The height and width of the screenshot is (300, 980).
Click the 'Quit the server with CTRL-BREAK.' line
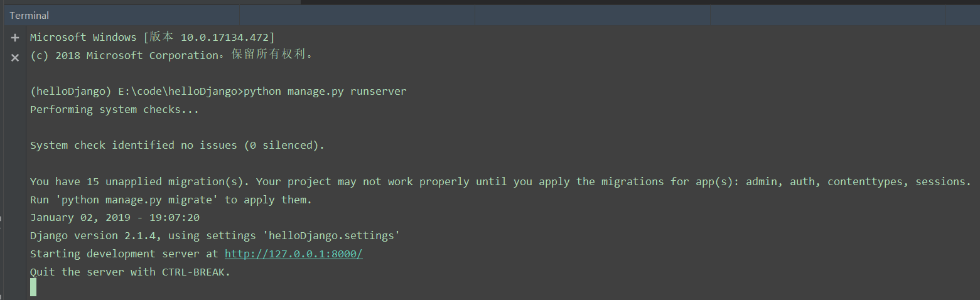point(130,272)
